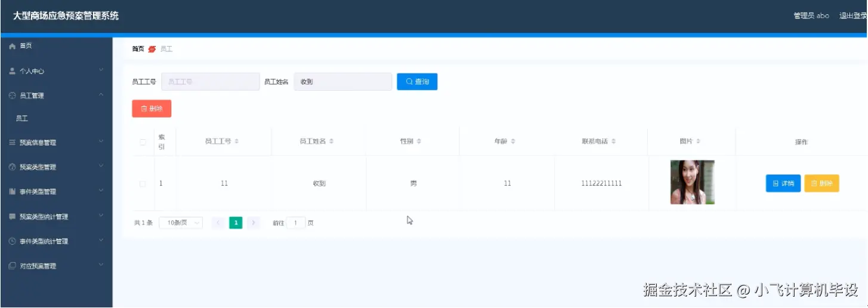Click the blue 查询 search button
This screenshot has height=308, width=868.
(417, 82)
